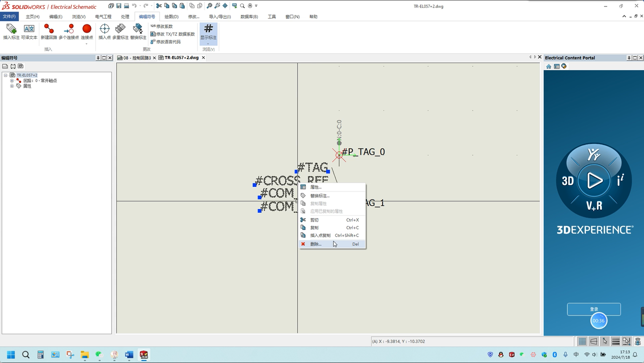Toggle the 显示标注 show attributes button
This screenshot has width=644, height=363.
pyautogui.click(x=208, y=31)
